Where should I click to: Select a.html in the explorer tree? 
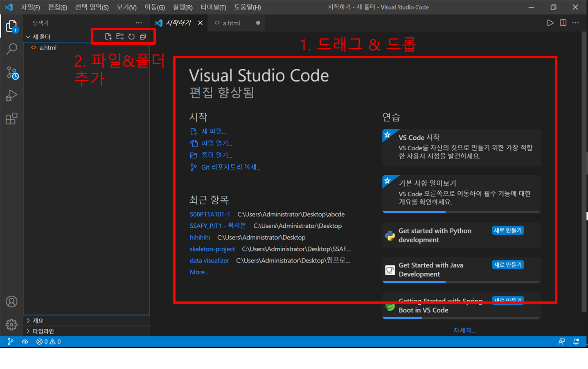86,48
